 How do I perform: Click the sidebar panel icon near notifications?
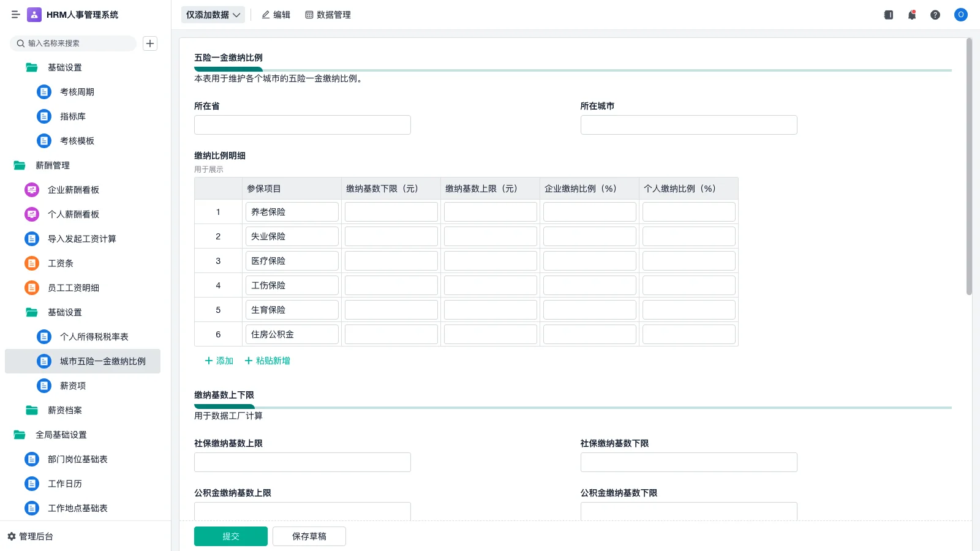click(x=888, y=15)
